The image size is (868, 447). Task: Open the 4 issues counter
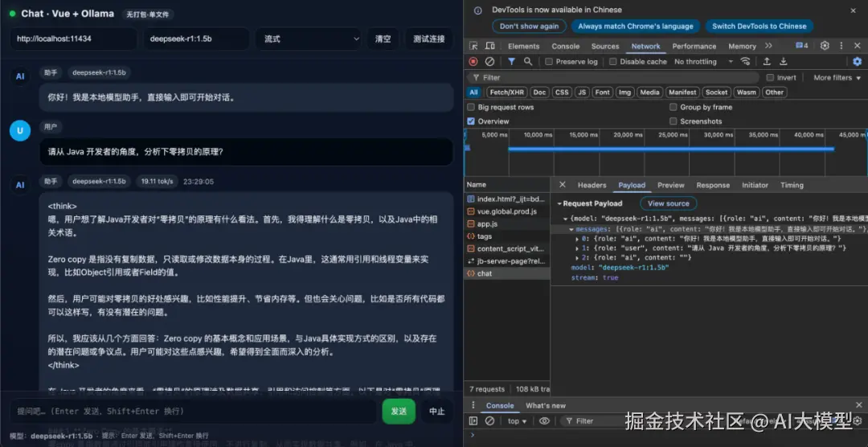point(802,46)
